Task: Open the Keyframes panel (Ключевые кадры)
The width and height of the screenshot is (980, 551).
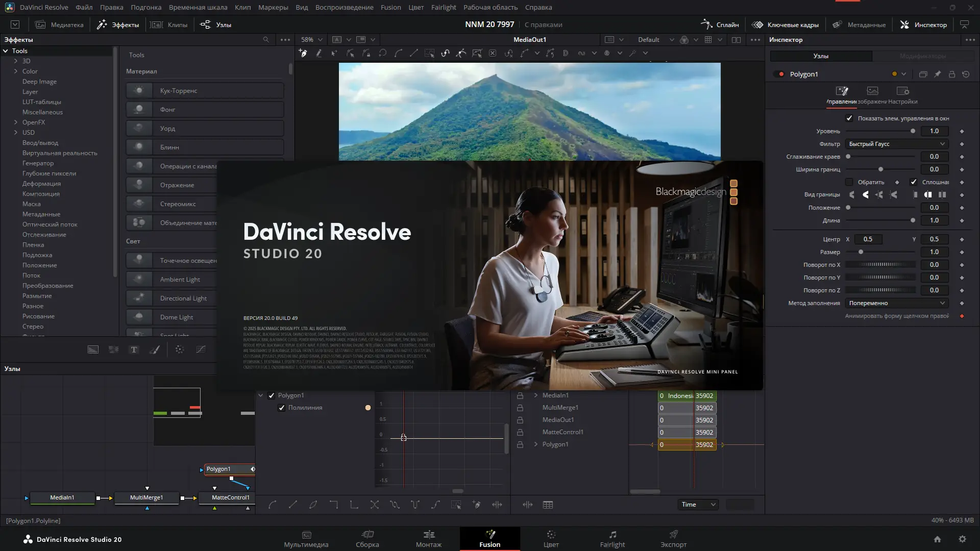Action: (x=786, y=24)
